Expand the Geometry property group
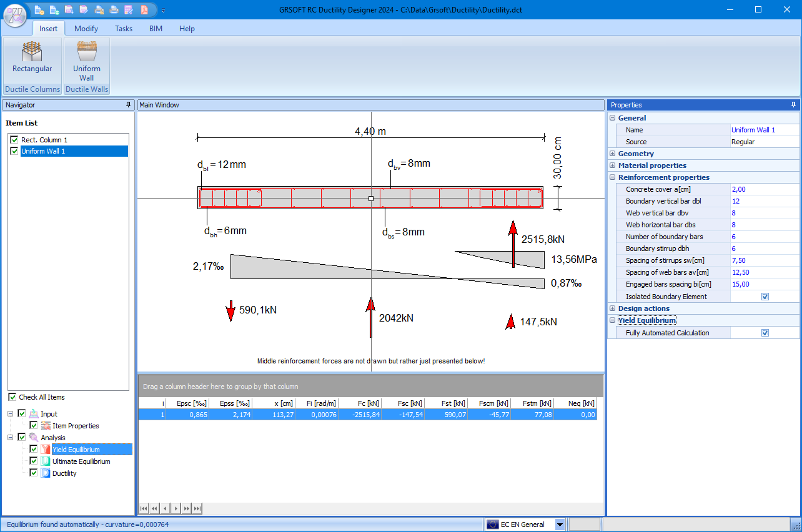Image resolution: width=802 pixels, height=532 pixels. coord(613,154)
